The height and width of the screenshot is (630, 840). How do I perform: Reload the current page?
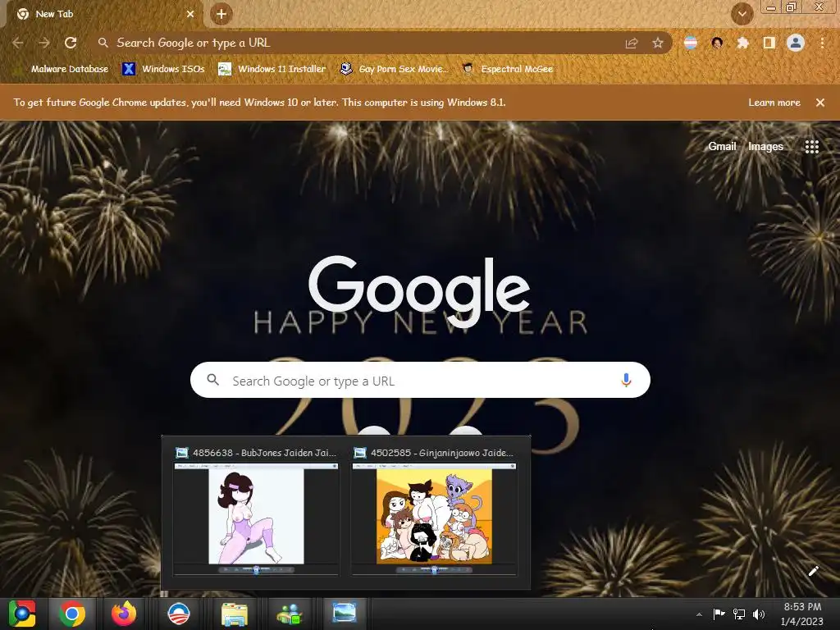[x=71, y=43]
